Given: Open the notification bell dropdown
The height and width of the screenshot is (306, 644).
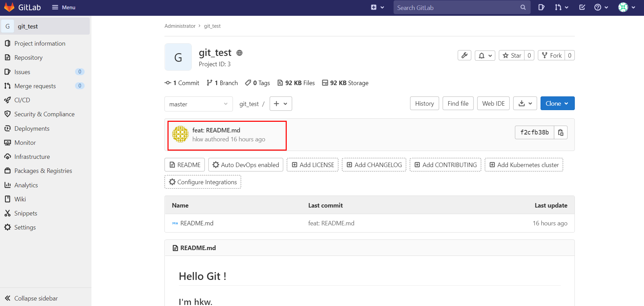Looking at the screenshot, I should click(485, 55).
